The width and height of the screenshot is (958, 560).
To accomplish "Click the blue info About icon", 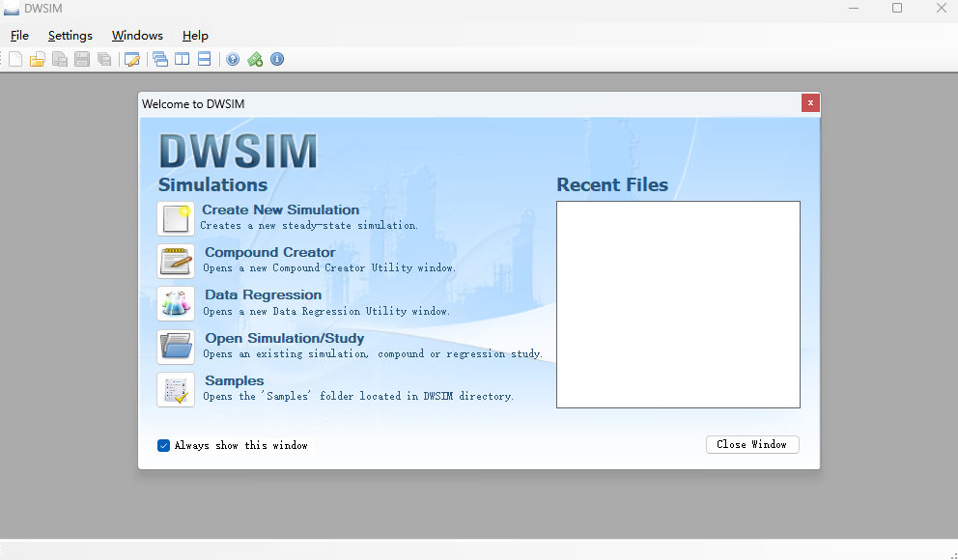I will tap(277, 60).
